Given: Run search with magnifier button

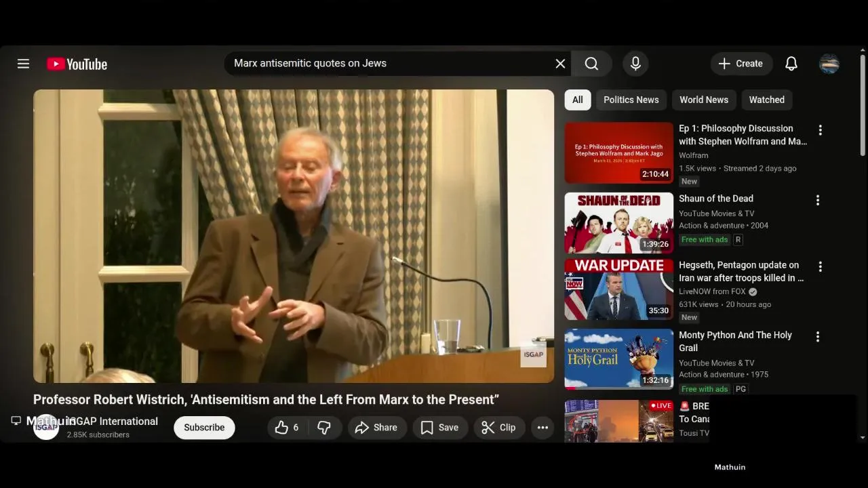Looking at the screenshot, I should [591, 64].
